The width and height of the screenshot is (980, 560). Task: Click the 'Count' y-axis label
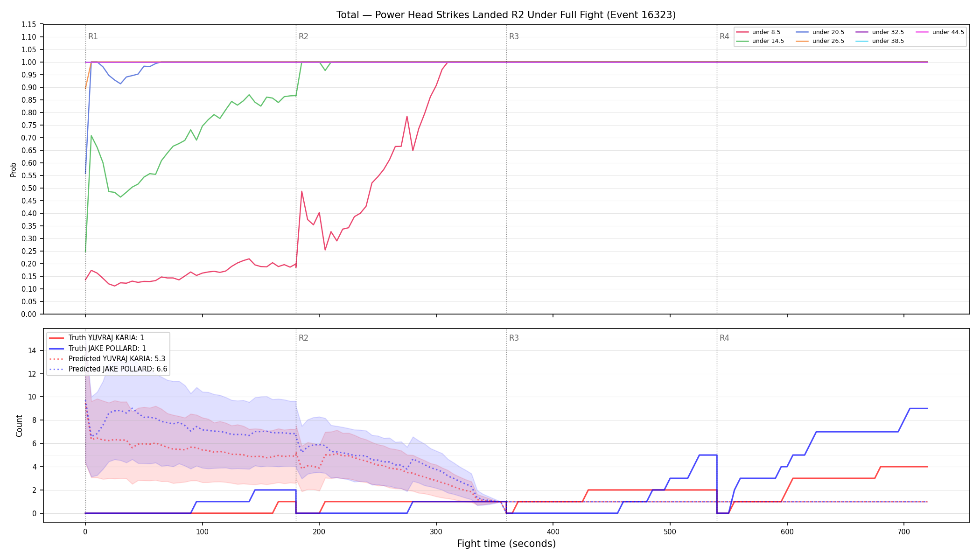19,426
